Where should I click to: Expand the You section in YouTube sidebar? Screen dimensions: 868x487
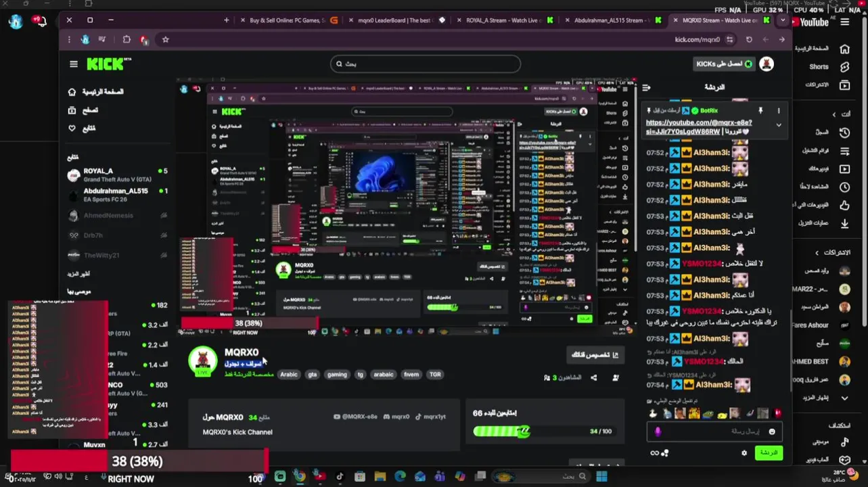[840, 114]
